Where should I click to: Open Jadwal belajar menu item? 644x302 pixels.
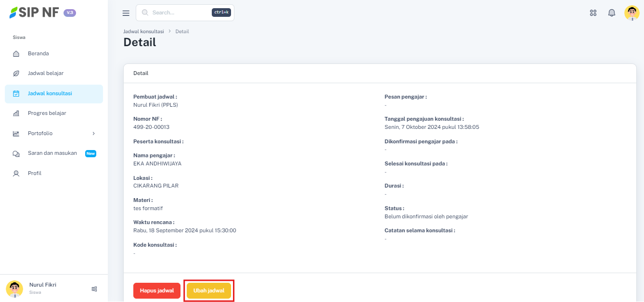[x=46, y=74]
